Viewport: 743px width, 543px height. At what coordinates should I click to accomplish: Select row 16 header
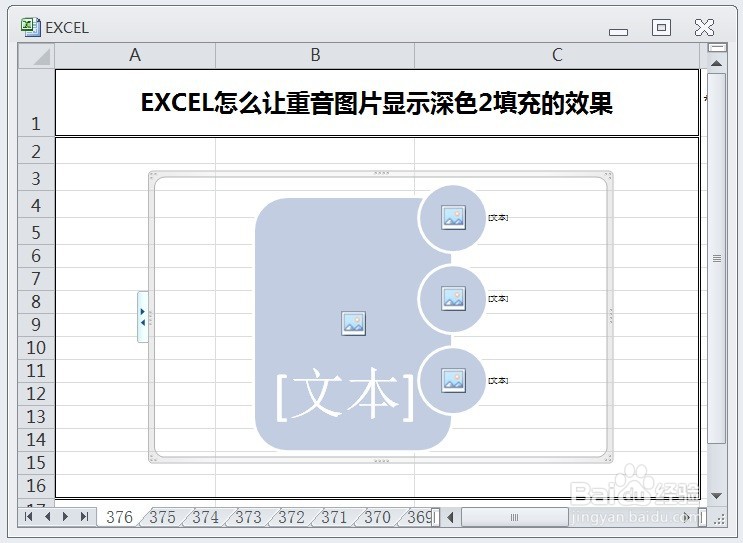(36, 486)
